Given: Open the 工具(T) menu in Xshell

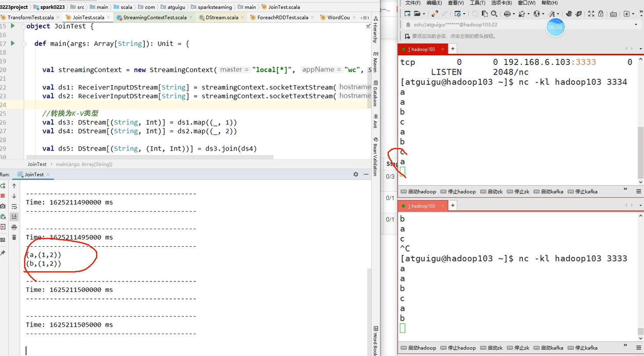Looking at the screenshot, I should [477, 3].
